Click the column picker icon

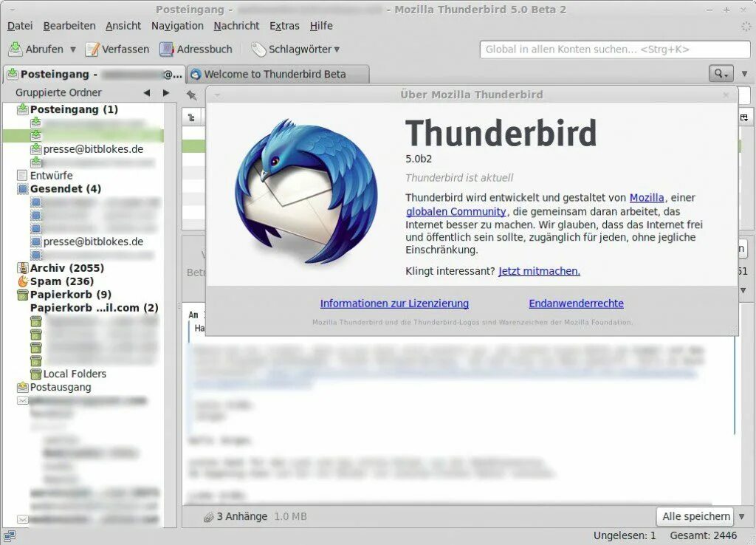[x=744, y=117]
